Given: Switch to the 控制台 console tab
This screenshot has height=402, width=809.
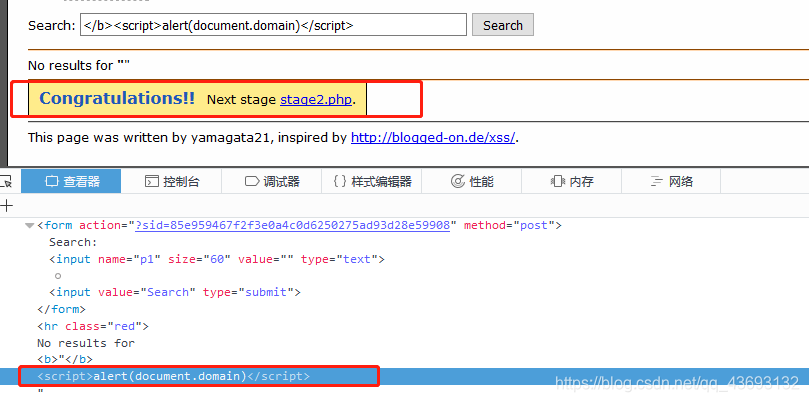Looking at the screenshot, I should click(x=171, y=181).
